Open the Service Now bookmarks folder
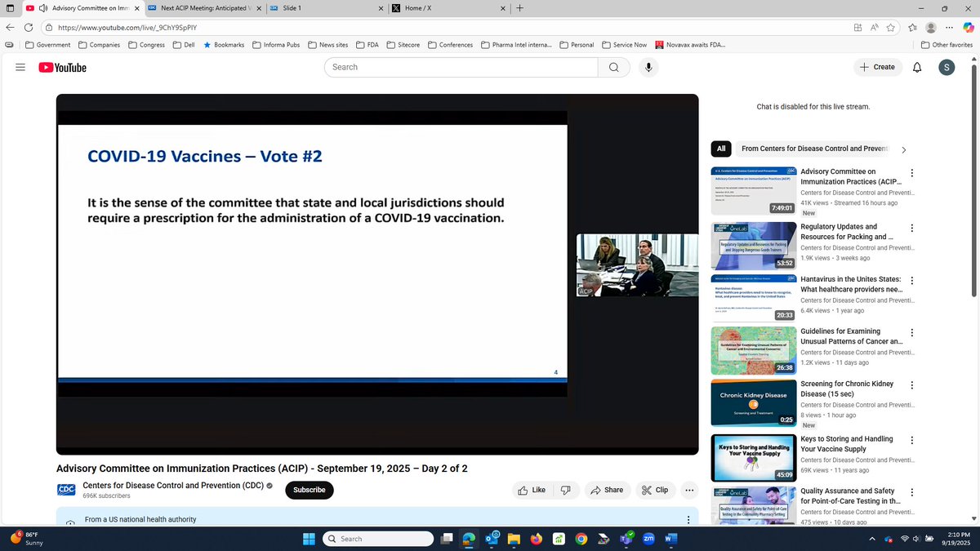Screen dimensions: 980x551 pos(624,45)
